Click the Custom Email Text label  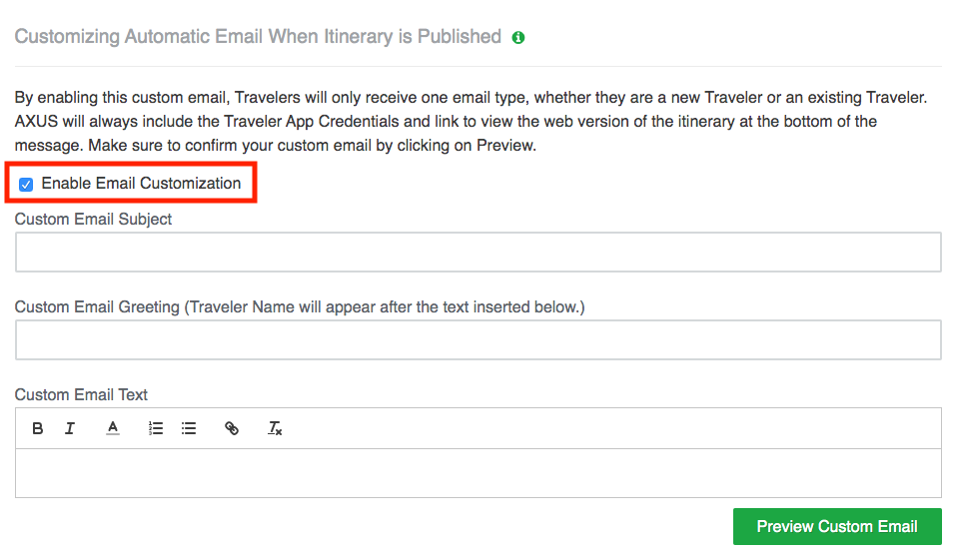point(81,395)
